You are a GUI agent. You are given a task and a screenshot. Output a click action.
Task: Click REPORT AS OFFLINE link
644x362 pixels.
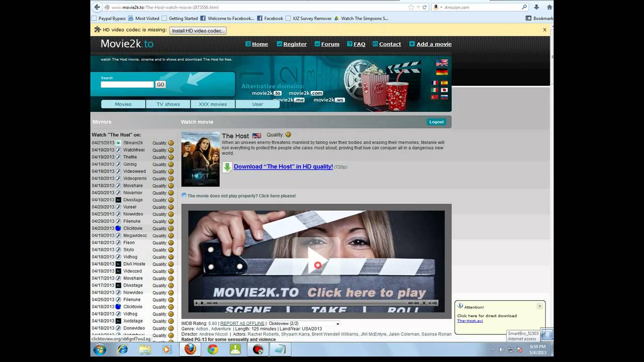(242, 323)
